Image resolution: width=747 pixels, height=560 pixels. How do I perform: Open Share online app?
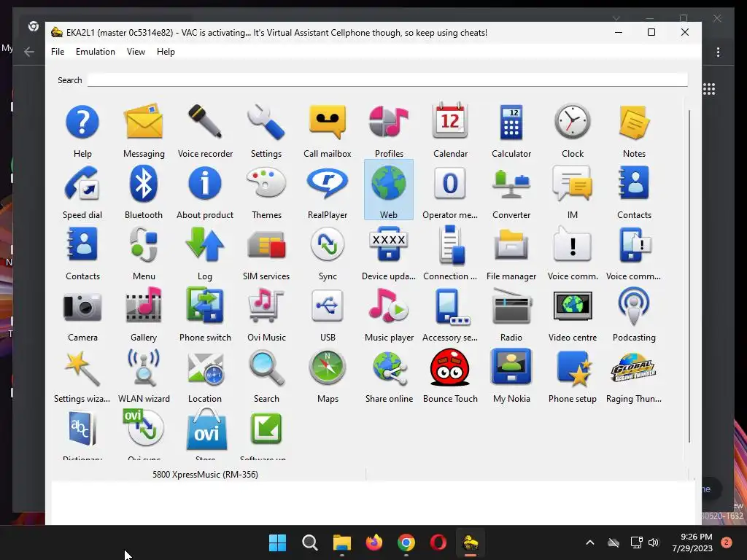[x=389, y=367]
